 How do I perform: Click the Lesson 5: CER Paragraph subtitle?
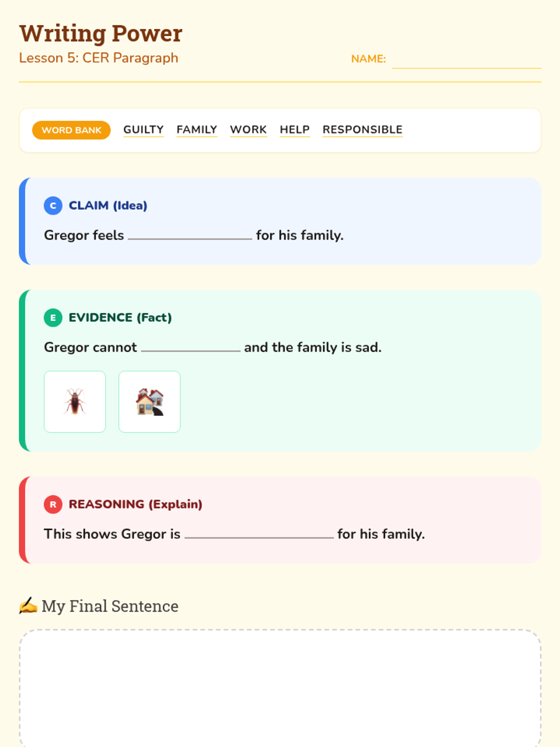pyautogui.click(x=98, y=58)
